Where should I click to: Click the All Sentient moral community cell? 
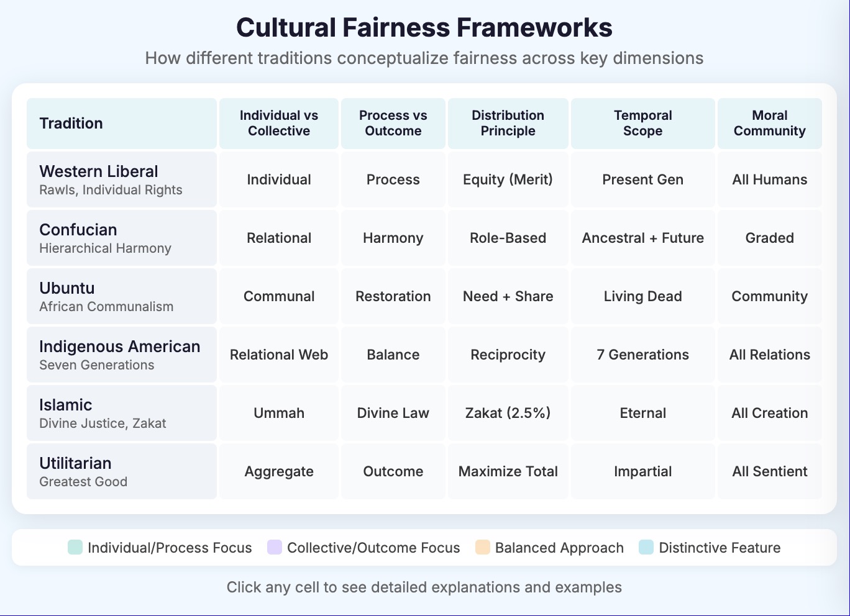tap(769, 471)
